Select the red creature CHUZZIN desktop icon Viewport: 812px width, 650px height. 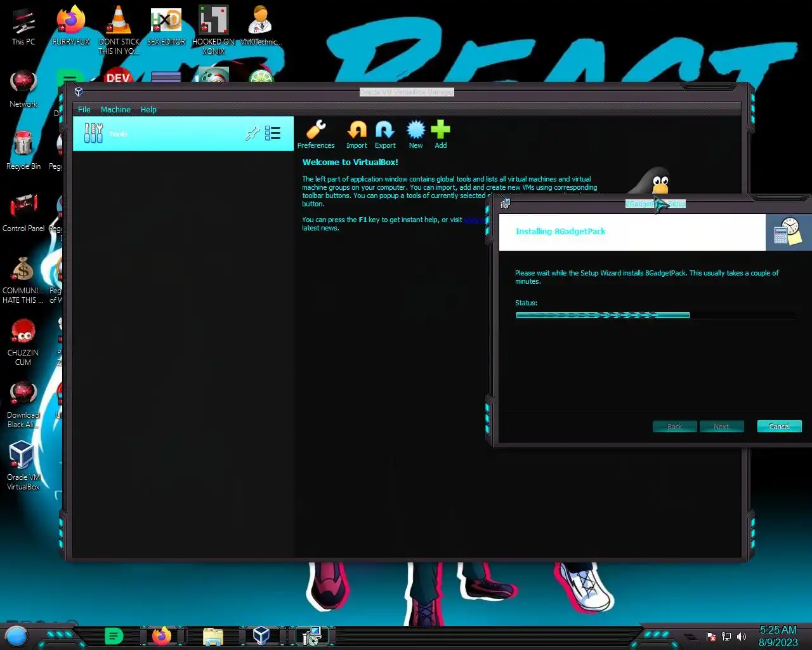[x=23, y=343]
